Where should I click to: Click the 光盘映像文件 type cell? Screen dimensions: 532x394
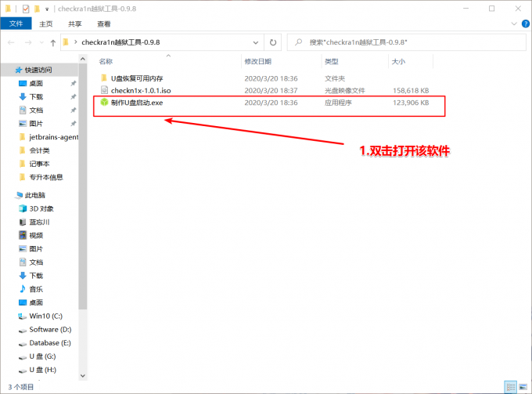pyautogui.click(x=344, y=91)
